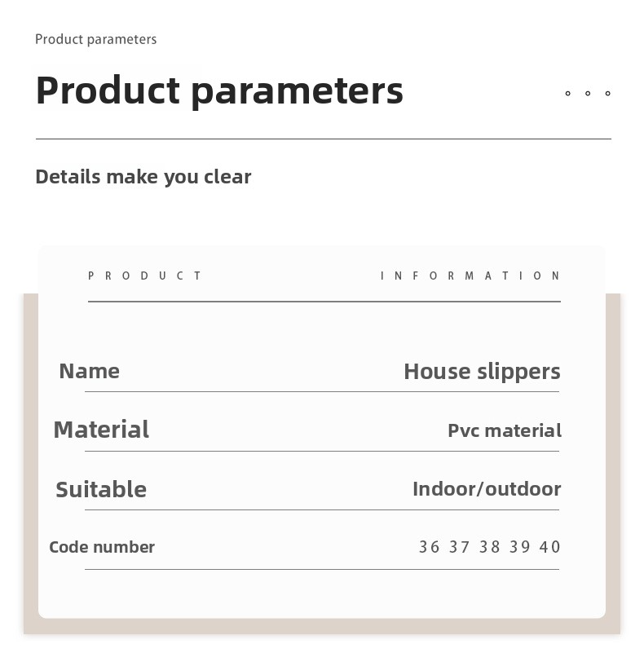Image resolution: width=644 pixels, height=666 pixels.
Task: Click the "Details make you clear" subtitle
Action: click(x=143, y=177)
